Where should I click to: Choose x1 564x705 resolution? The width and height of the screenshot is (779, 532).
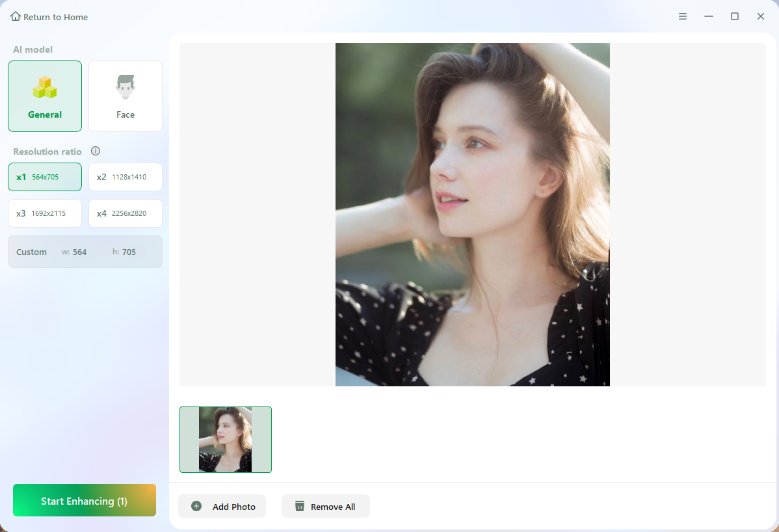pyautogui.click(x=45, y=177)
